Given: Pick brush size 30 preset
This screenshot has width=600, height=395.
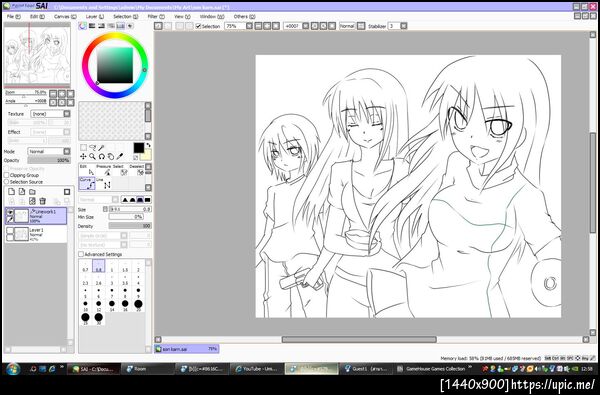Looking at the screenshot, I should tap(98, 318).
